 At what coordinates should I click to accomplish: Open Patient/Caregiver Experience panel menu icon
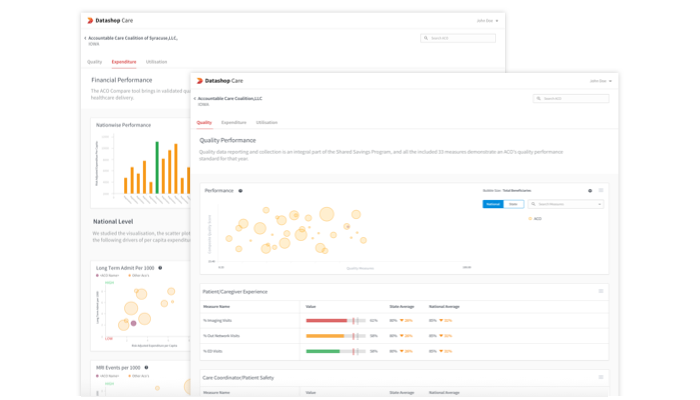point(601,291)
